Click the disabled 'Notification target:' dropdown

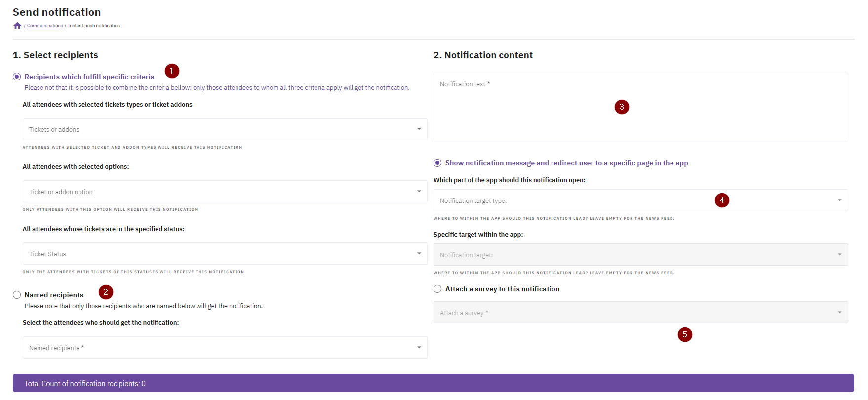point(640,255)
